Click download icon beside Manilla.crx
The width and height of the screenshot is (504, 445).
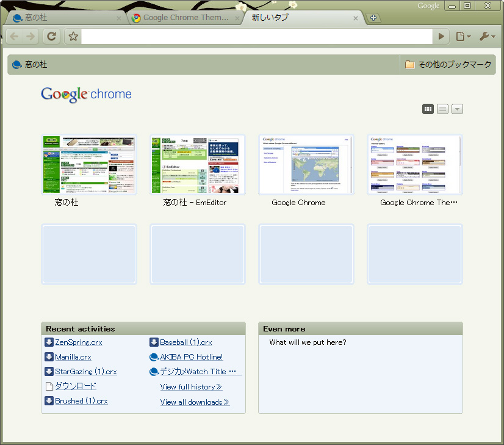(x=49, y=356)
